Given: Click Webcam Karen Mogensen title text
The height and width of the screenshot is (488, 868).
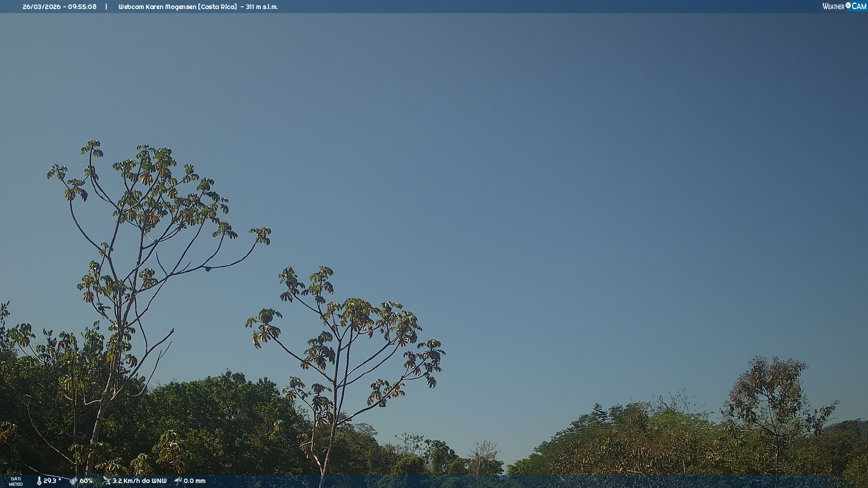Looking at the screenshot, I should pos(157,7).
